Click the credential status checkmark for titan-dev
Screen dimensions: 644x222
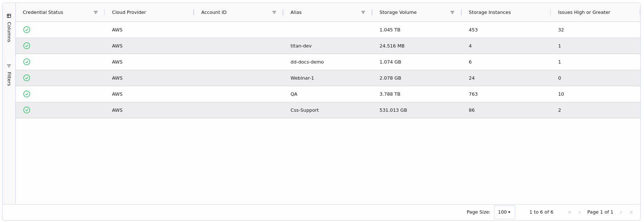[27, 46]
